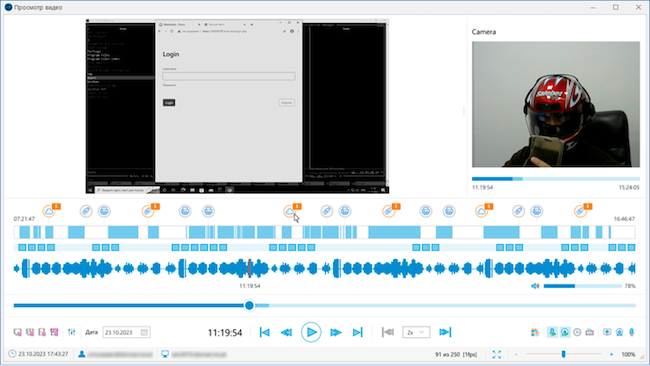Mute audio with the speaker icon
Screen dimensions: 650x366
(x=535, y=286)
